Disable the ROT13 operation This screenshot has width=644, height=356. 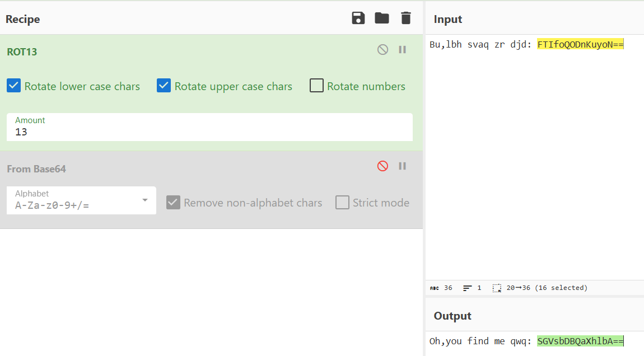coord(382,50)
